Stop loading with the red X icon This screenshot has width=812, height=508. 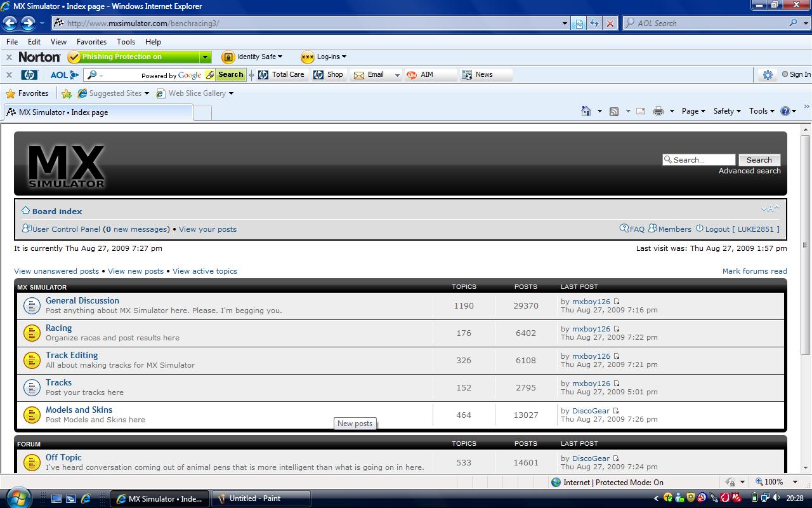tap(610, 23)
